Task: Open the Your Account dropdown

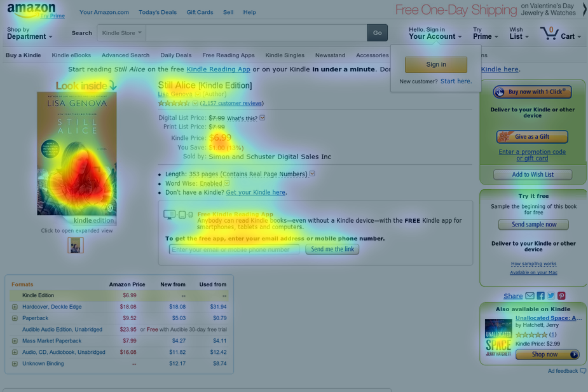Action: click(435, 33)
